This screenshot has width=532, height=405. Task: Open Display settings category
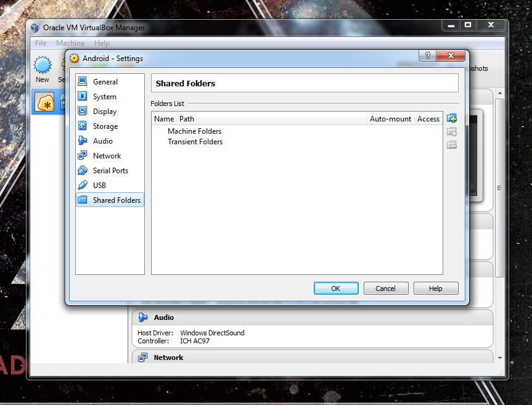pos(110,111)
